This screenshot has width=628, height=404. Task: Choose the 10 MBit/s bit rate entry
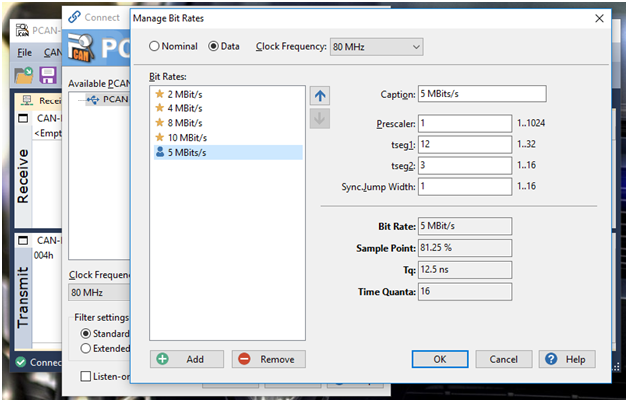(189, 137)
